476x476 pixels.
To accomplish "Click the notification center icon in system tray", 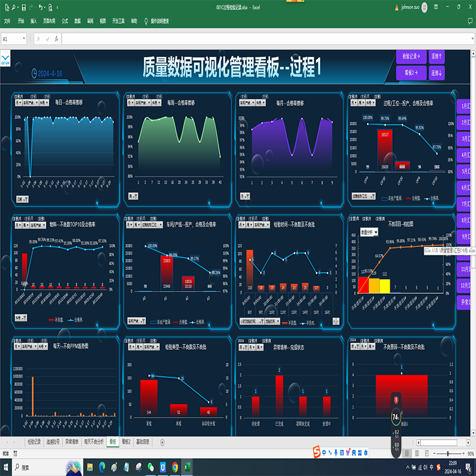I will point(468,467).
